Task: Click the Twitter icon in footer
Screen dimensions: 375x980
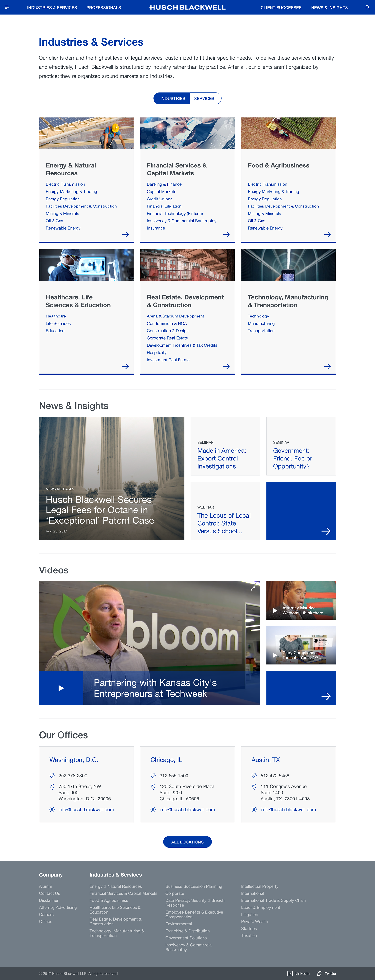Action: click(x=319, y=974)
